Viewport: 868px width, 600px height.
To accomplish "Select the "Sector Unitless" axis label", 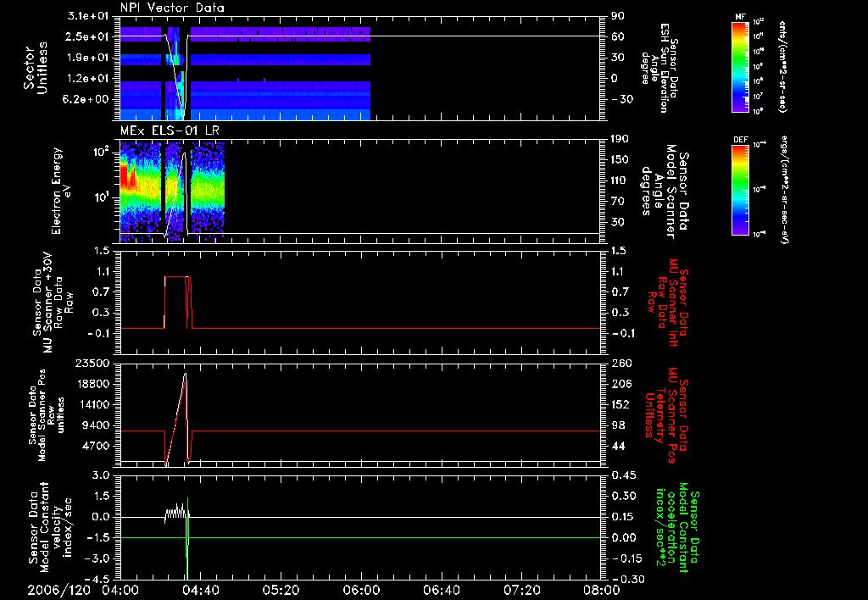I will 36,68.
